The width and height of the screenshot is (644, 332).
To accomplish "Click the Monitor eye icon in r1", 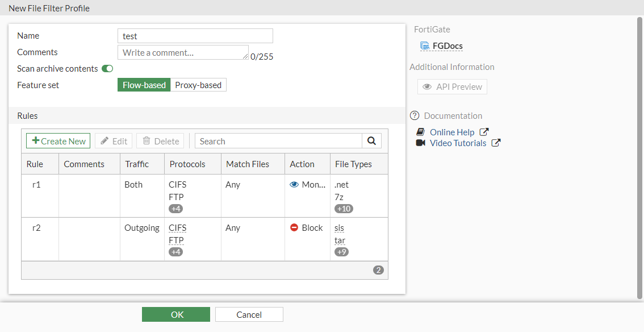I will [294, 185].
